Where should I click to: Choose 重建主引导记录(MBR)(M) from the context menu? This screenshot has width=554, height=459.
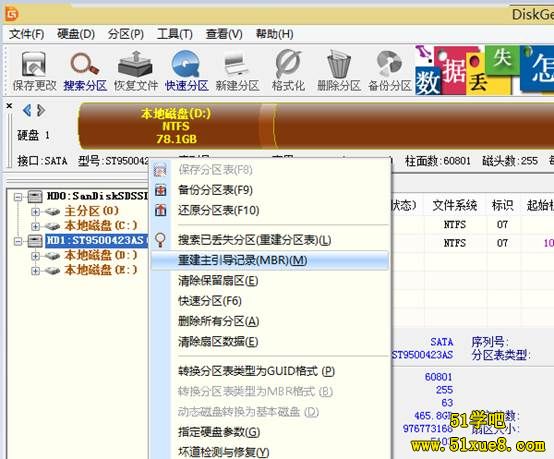pos(270,260)
